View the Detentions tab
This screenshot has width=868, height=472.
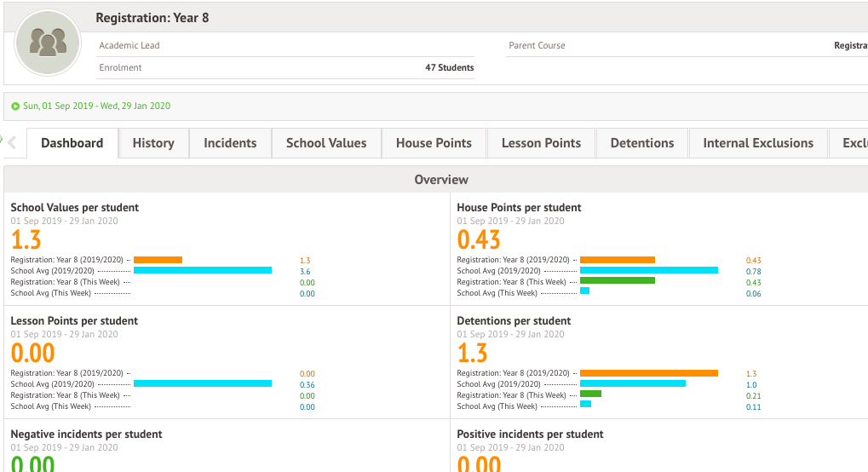point(642,143)
